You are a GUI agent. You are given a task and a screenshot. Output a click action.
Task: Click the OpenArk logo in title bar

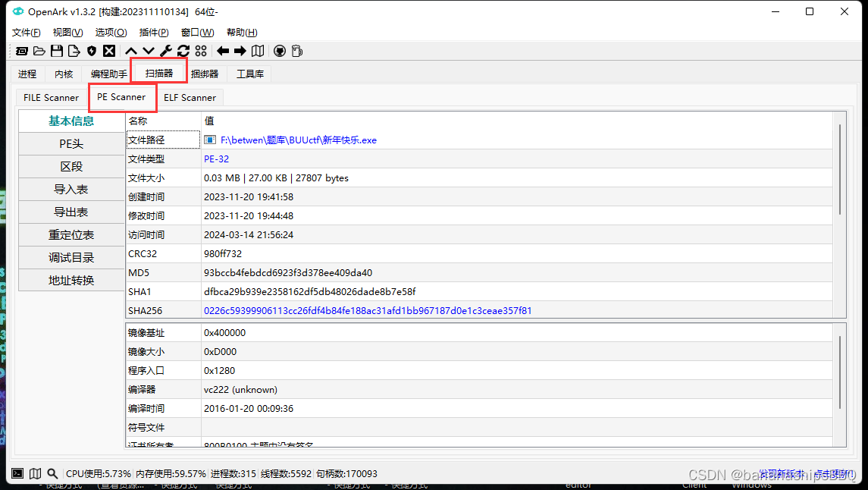18,11
